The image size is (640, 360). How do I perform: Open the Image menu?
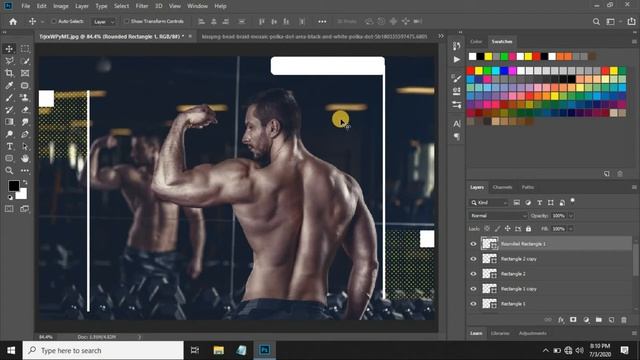click(61, 6)
